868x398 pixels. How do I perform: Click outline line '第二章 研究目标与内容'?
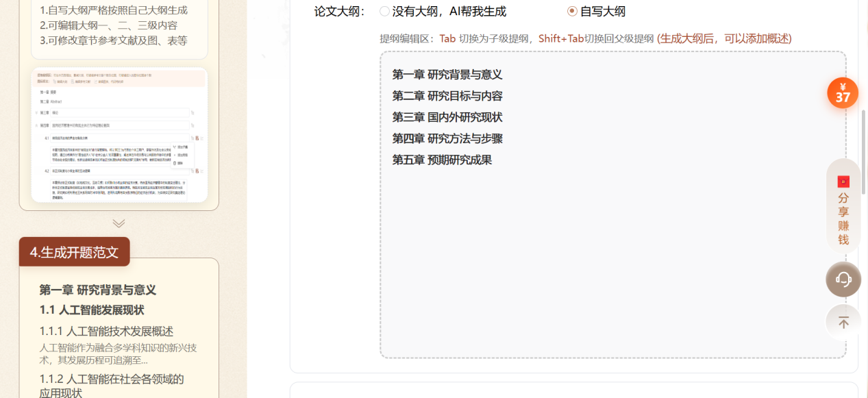click(447, 96)
